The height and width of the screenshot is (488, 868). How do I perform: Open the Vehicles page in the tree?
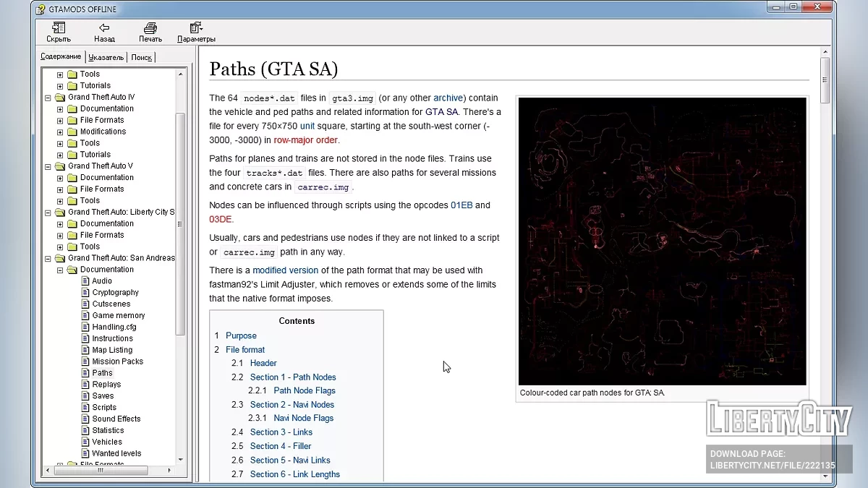point(106,442)
